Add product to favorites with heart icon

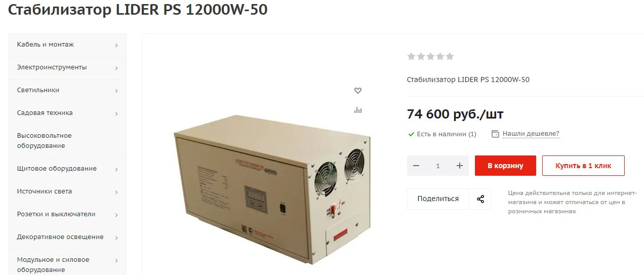[x=358, y=91]
